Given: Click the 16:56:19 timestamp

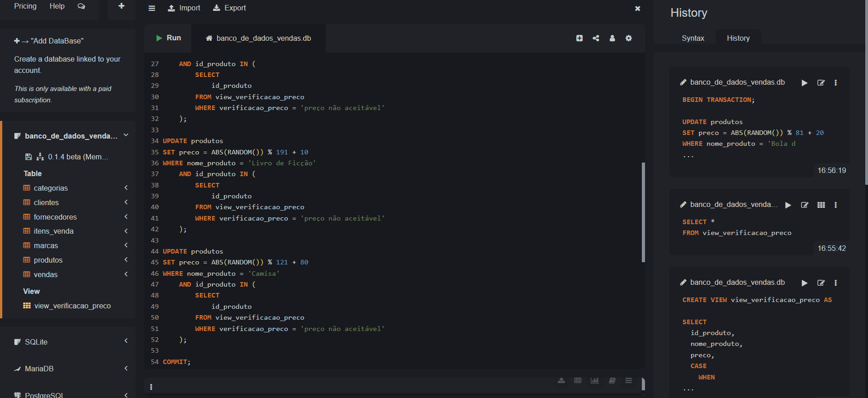Looking at the screenshot, I should coord(831,170).
